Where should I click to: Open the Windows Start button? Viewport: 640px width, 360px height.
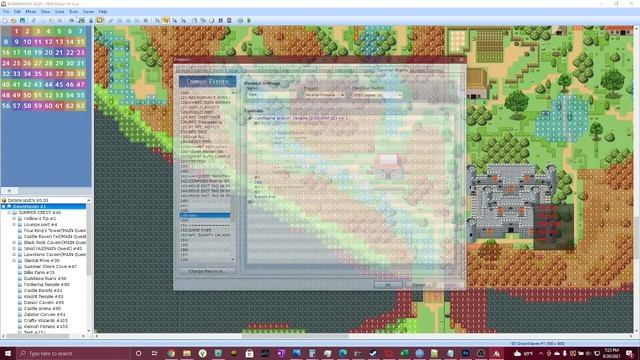8,353
